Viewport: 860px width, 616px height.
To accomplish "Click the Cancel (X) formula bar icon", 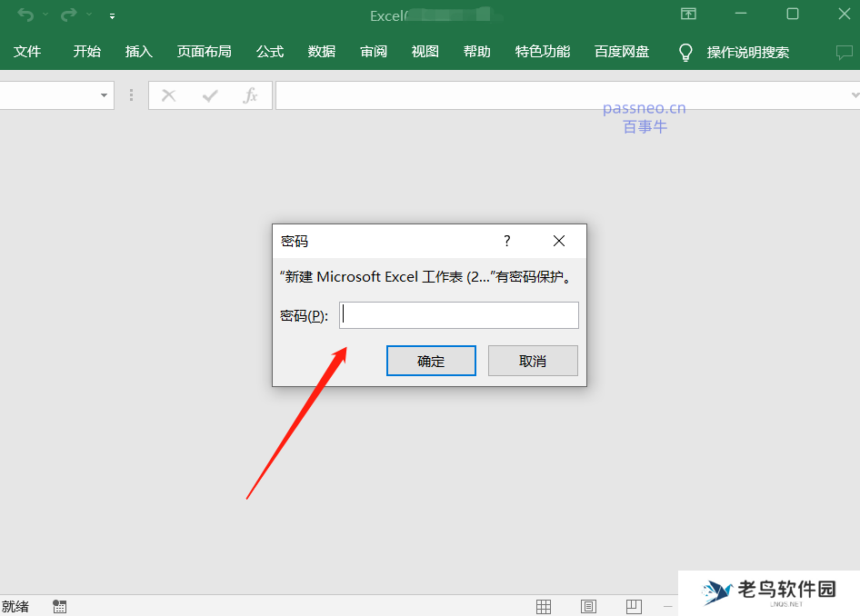I will (168, 94).
